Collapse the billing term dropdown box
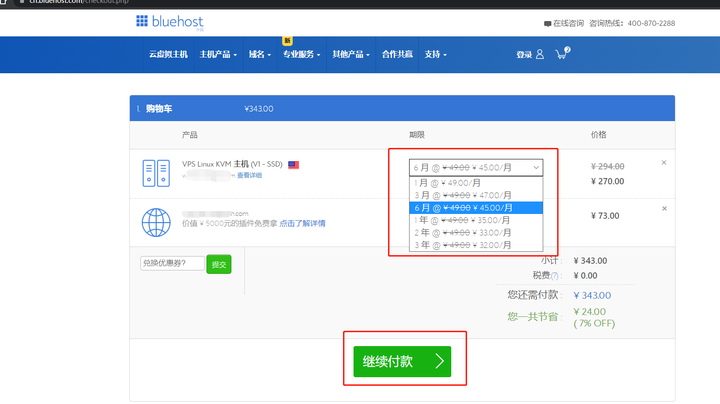The width and height of the screenshot is (720, 404). 476,168
